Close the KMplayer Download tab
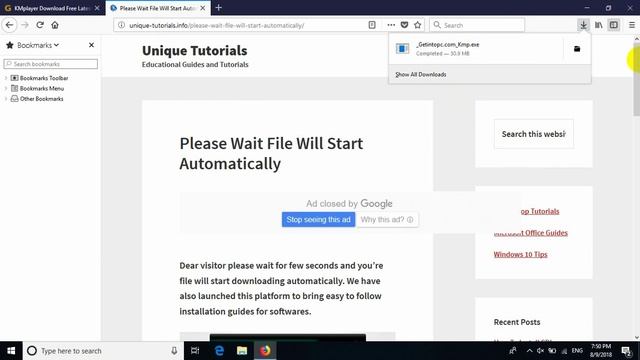The width and height of the screenshot is (640, 360). [x=97, y=8]
